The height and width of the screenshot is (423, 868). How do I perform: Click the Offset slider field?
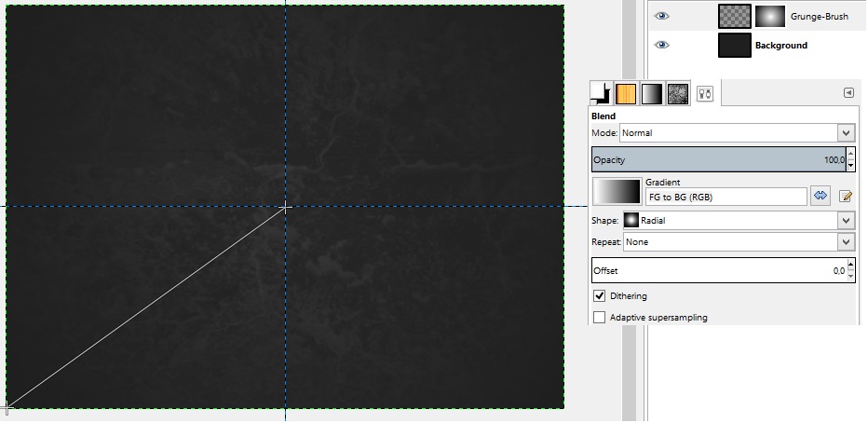tap(719, 270)
